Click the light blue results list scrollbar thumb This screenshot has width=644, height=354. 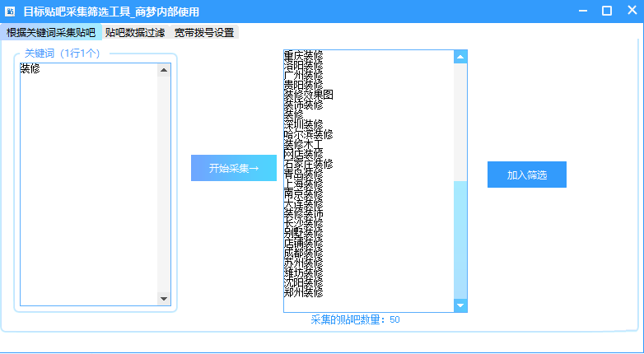460,240
